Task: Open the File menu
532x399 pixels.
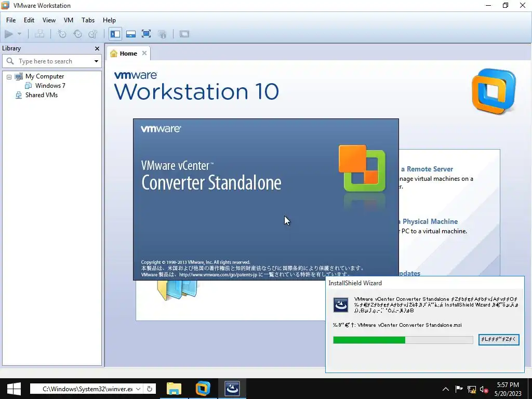Action: [x=11, y=20]
